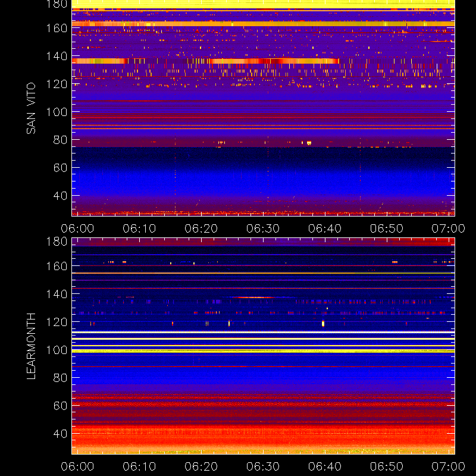This screenshot has height=476, width=476.
Task: Click 07:00 time label below Learmonth plot
Action: pyautogui.click(x=449, y=466)
